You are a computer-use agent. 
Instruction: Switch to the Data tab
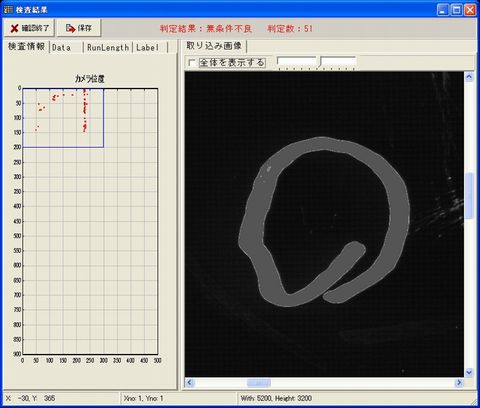(x=66, y=47)
